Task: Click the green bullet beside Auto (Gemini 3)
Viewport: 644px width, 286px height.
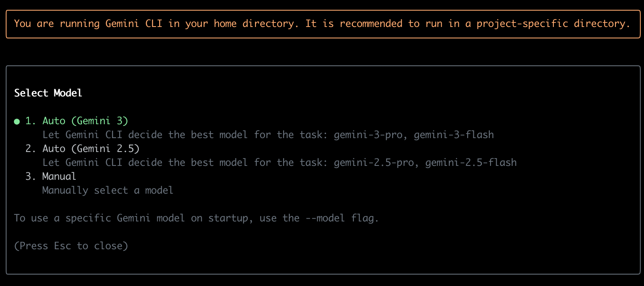Action: pyautogui.click(x=17, y=121)
